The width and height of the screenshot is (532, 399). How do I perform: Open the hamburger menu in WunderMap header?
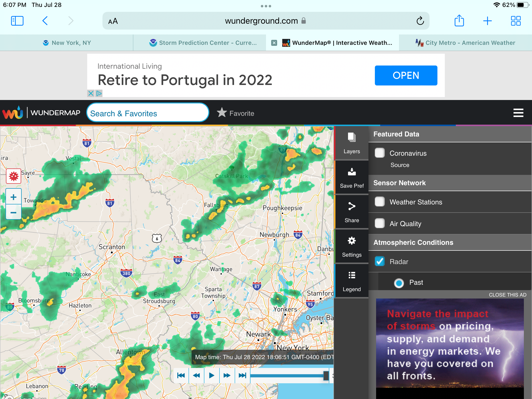tap(518, 113)
